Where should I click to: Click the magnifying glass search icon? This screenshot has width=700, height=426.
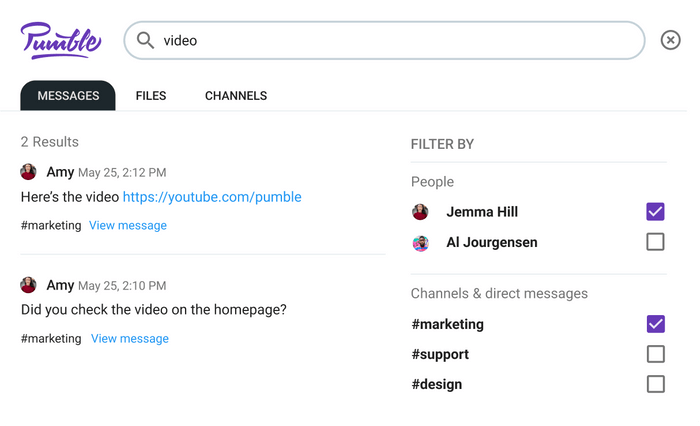[145, 40]
